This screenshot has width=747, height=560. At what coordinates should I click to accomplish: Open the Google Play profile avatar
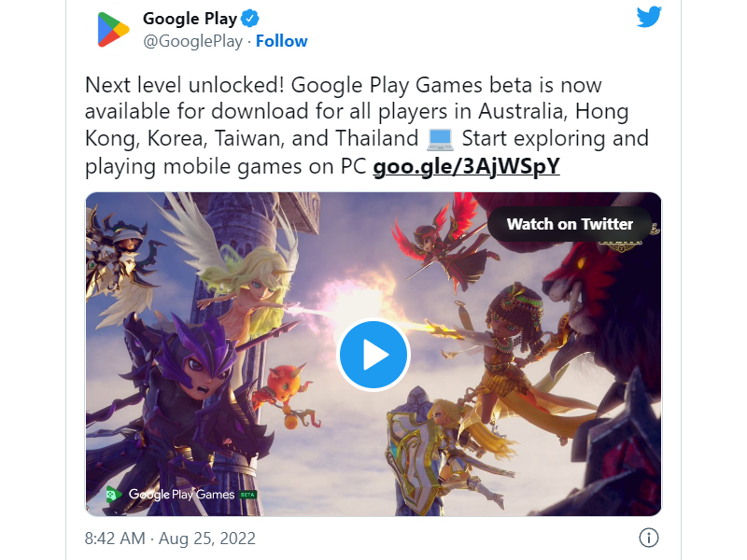click(x=113, y=30)
